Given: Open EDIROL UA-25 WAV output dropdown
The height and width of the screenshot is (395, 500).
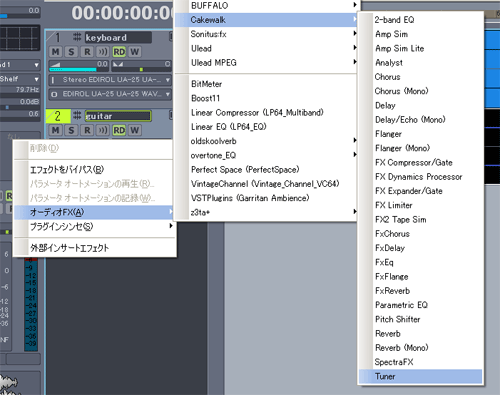Looking at the screenshot, I should tap(110, 94).
